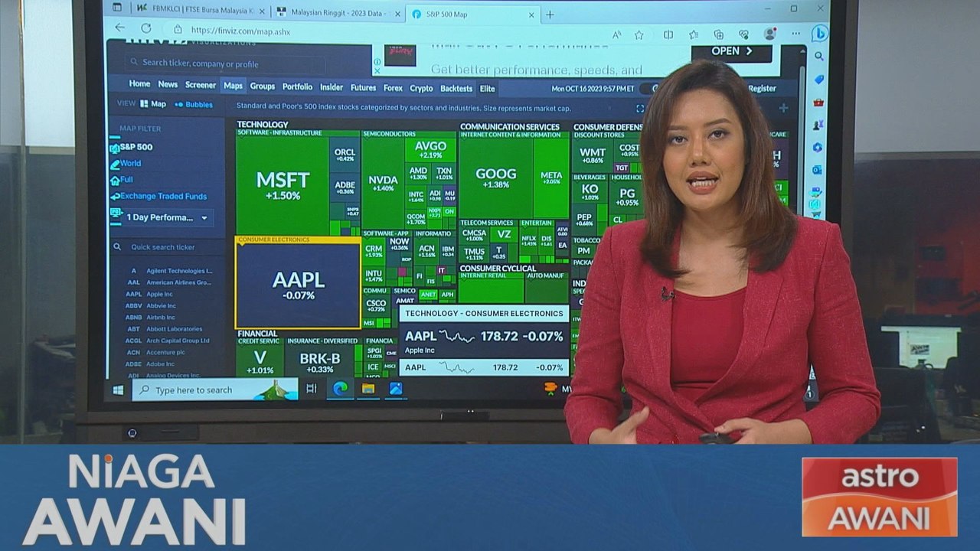Open the sidebar tools briefcase icon
Image resolution: width=980 pixels, height=551 pixels.
pos(818,102)
